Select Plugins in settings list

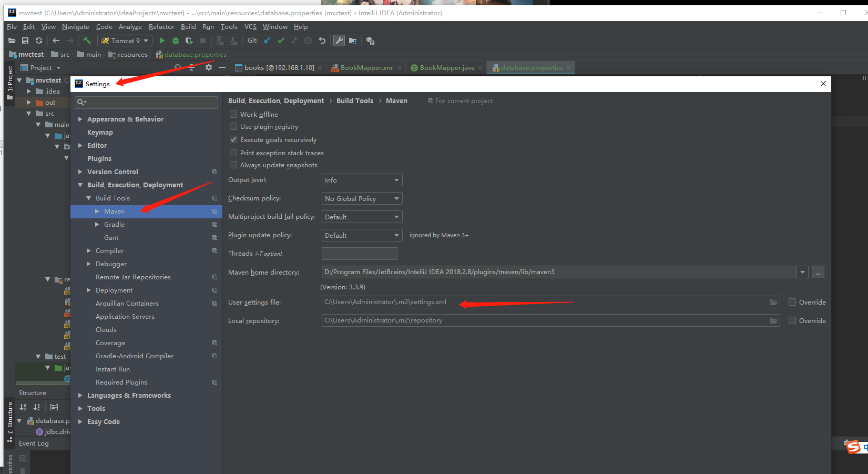coord(99,159)
